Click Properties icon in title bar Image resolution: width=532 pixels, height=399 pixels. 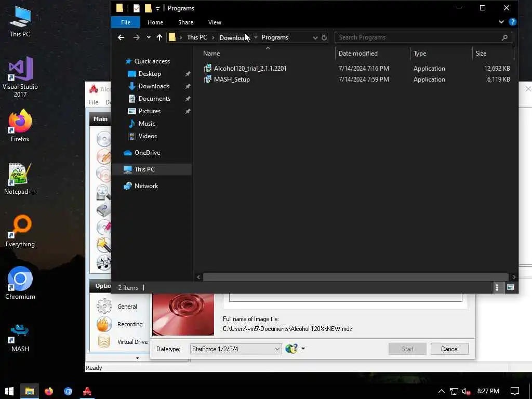point(137,8)
